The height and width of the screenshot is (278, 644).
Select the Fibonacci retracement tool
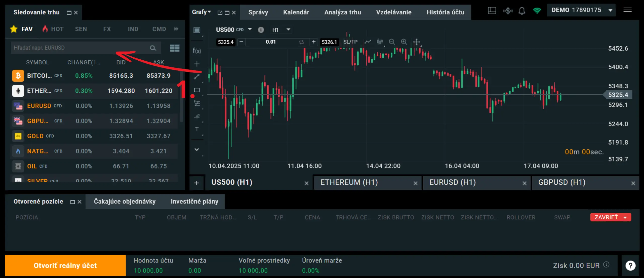(x=197, y=103)
